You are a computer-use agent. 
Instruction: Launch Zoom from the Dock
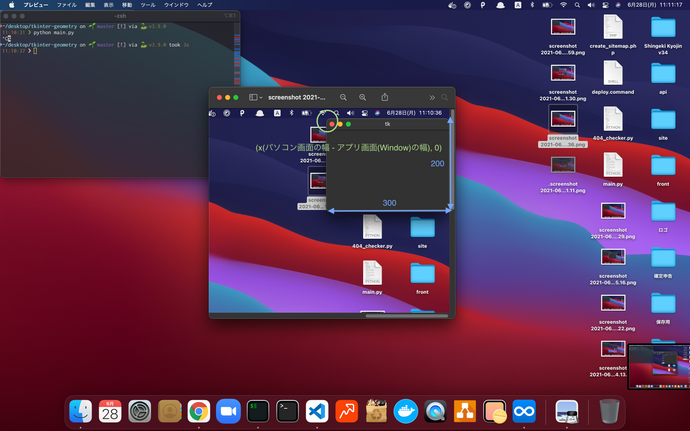[228, 411]
